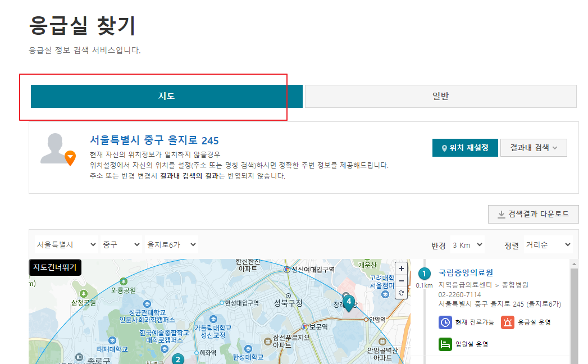Open the 서울특별시 city dropdown
Viewport: 588px width, 364px height.
click(x=66, y=245)
